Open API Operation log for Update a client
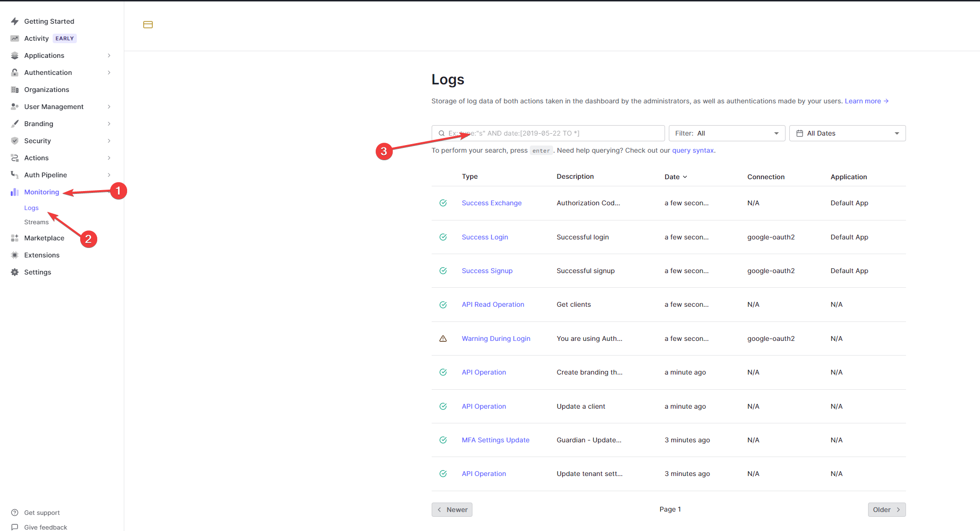This screenshot has width=980, height=531. (484, 406)
